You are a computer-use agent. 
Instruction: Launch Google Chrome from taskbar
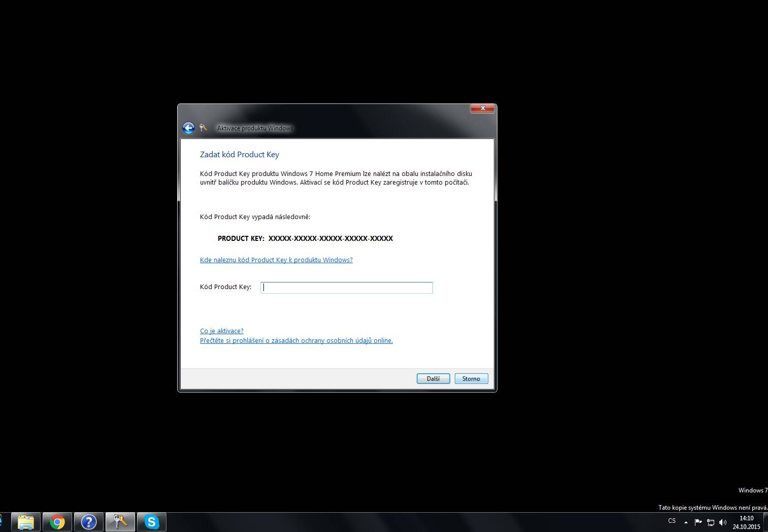[57, 522]
